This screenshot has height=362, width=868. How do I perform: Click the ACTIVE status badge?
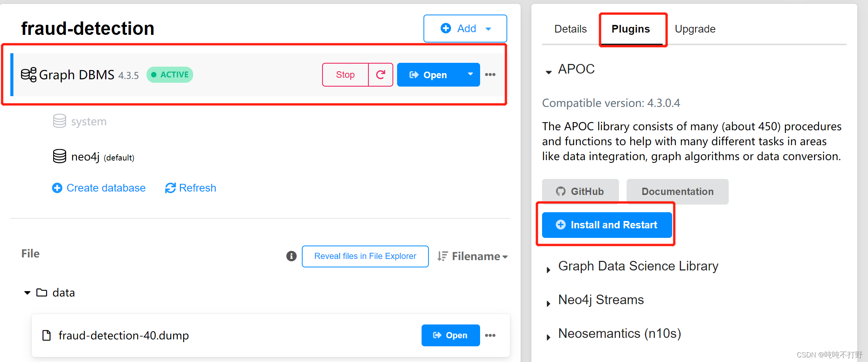[x=169, y=75]
